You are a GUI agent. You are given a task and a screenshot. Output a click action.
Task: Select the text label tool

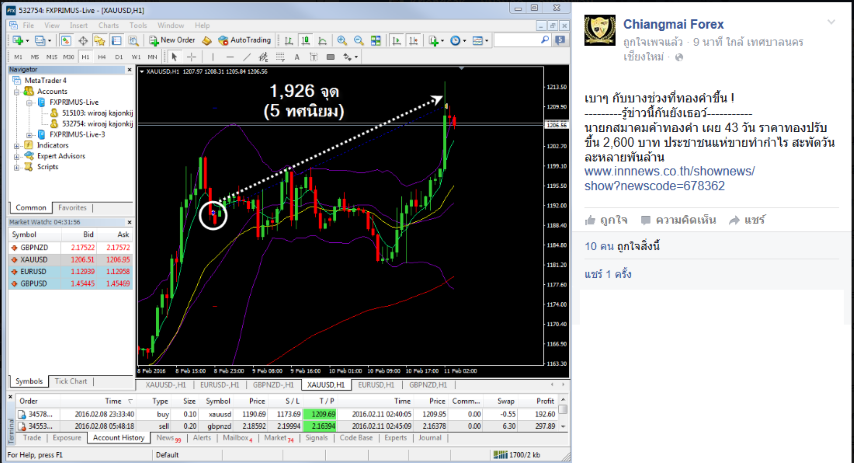(x=314, y=57)
